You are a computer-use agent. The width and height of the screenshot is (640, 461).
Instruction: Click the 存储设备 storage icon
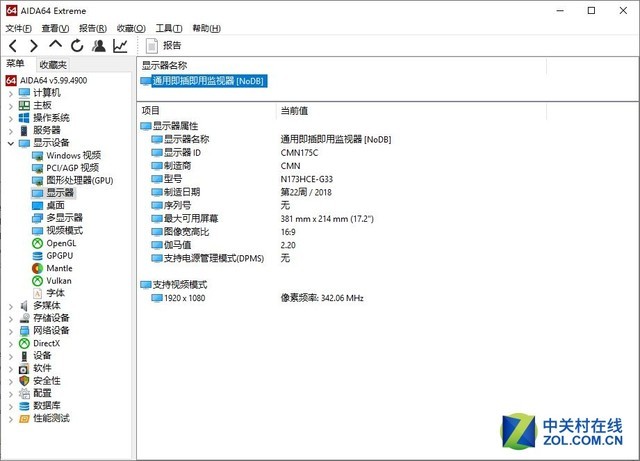coord(24,318)
